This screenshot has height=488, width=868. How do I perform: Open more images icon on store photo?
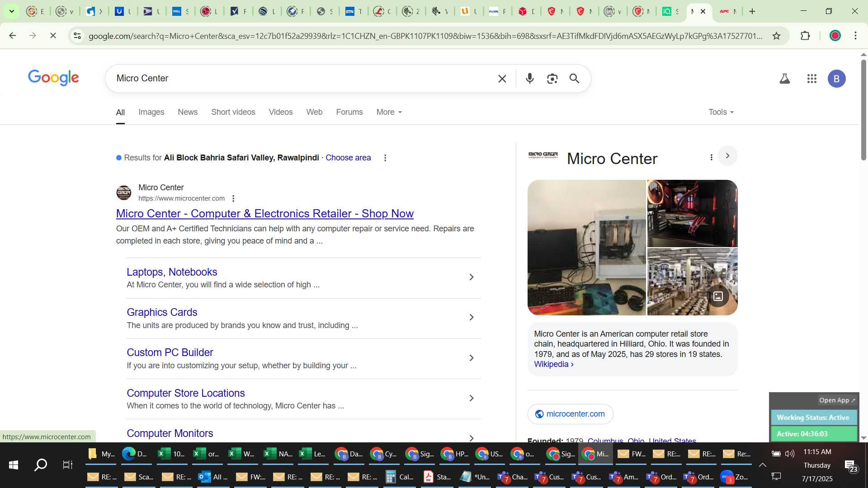click(718, 296)
